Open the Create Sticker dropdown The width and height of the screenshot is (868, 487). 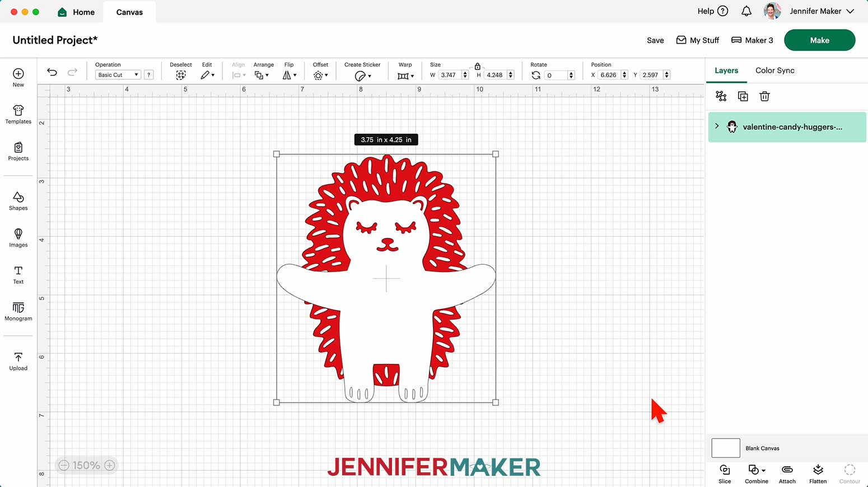[x=363, y=76]
